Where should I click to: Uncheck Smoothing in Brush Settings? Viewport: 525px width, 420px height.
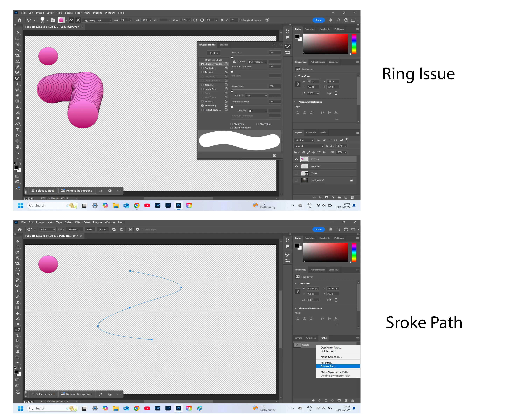(202, 106)
